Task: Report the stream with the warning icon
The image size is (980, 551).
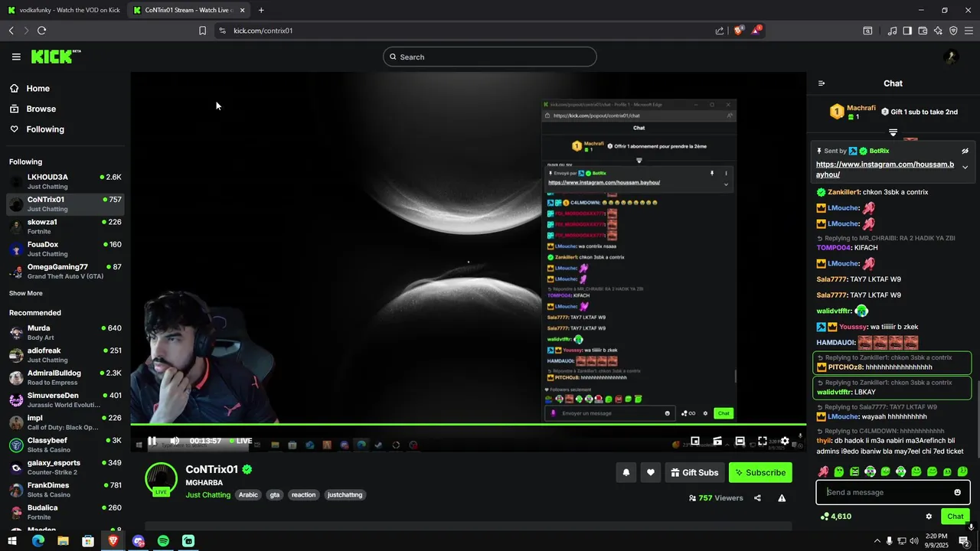Action: coord(782,498)
